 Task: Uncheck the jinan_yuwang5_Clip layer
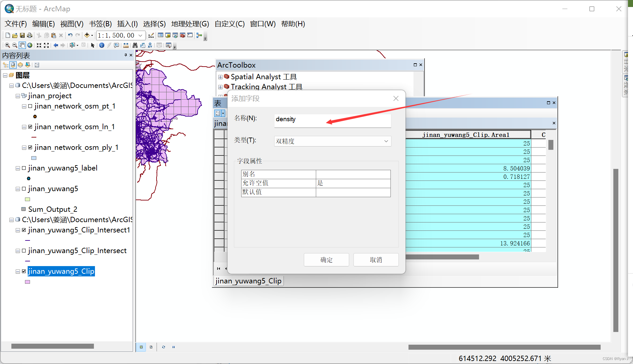click(x=24, y=271)
